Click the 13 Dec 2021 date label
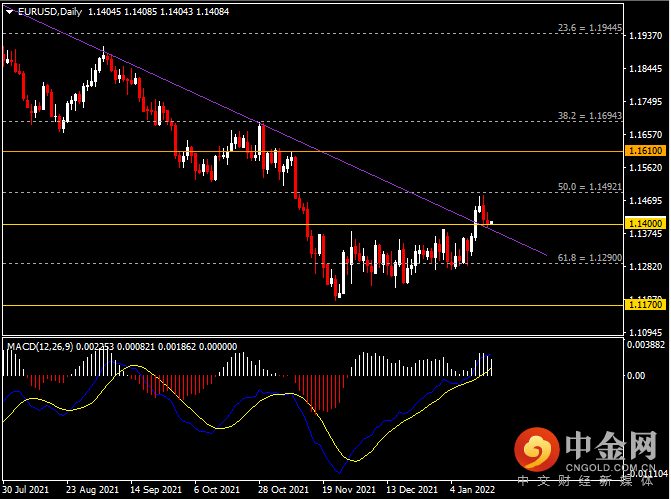Viewport: 671px width, 499px height. (x=412, y=489)
